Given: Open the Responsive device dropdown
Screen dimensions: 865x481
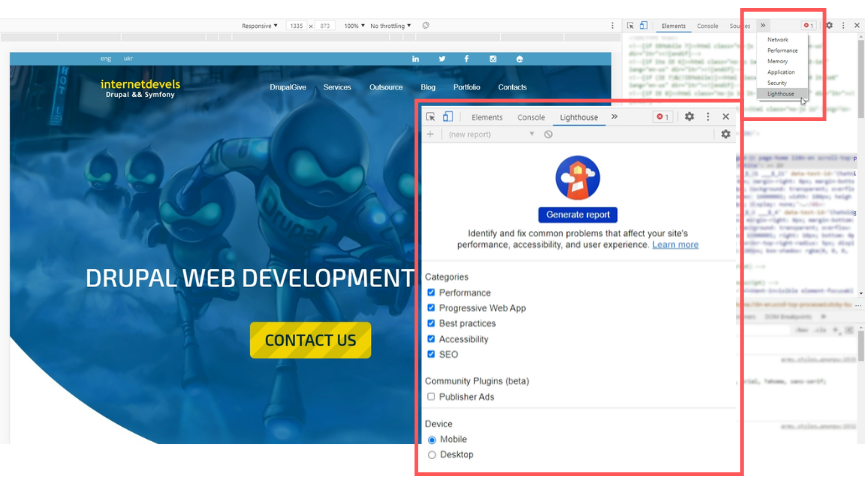Looking at the screenshot, I should coord(259,26).
